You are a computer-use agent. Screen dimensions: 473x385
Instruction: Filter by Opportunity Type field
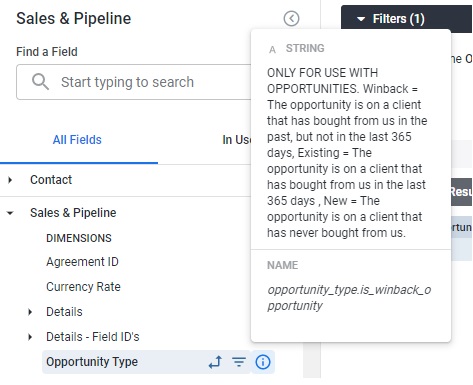click(239, 362)
